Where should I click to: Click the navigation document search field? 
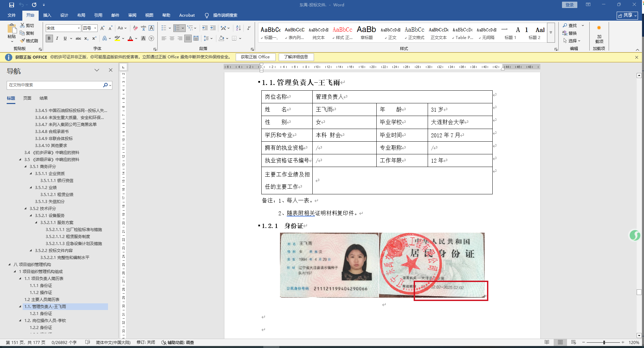(x=55, y=85)
